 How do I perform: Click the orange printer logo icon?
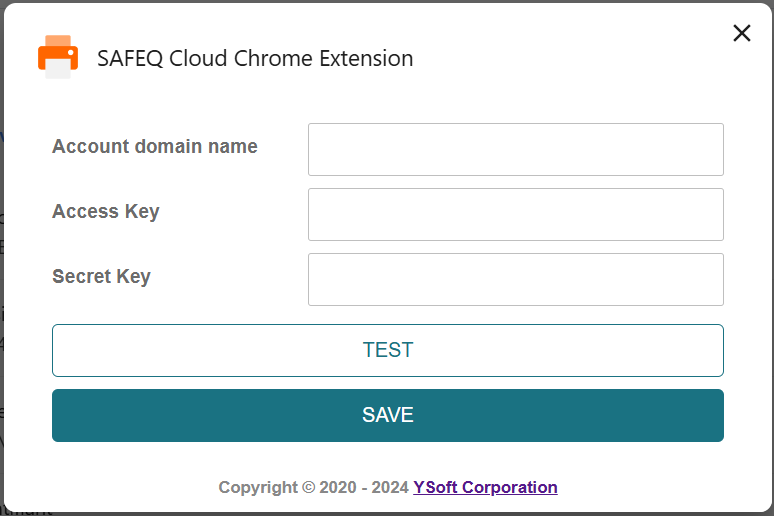[58, 57]
